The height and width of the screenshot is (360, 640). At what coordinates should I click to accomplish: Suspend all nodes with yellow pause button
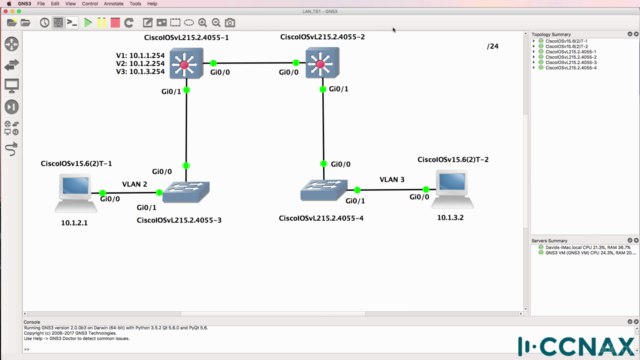pos(102,22)
